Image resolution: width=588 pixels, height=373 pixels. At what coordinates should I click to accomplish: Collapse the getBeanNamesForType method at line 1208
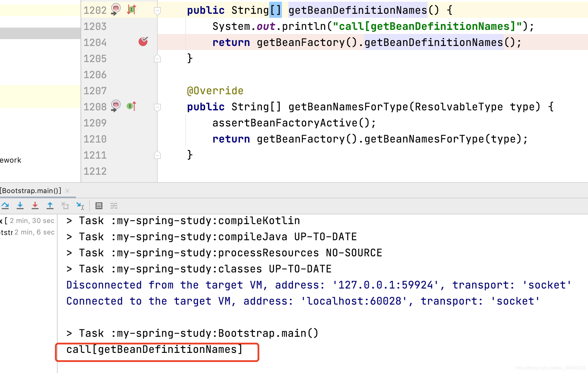pos(157,107)
